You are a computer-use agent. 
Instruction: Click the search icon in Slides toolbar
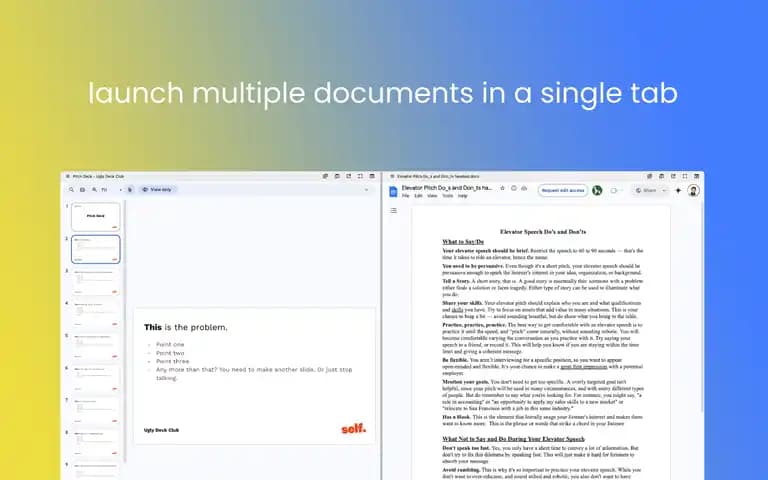coord(72,190)
